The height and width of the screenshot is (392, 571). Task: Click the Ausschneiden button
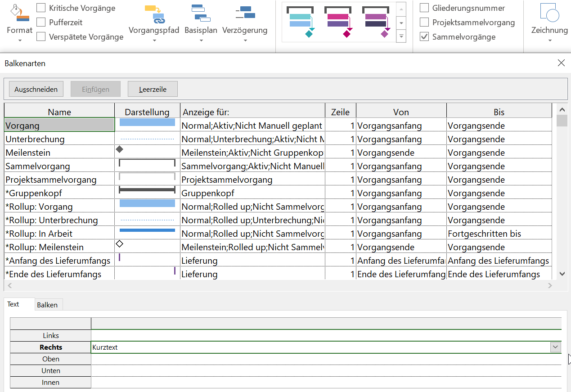36,89
